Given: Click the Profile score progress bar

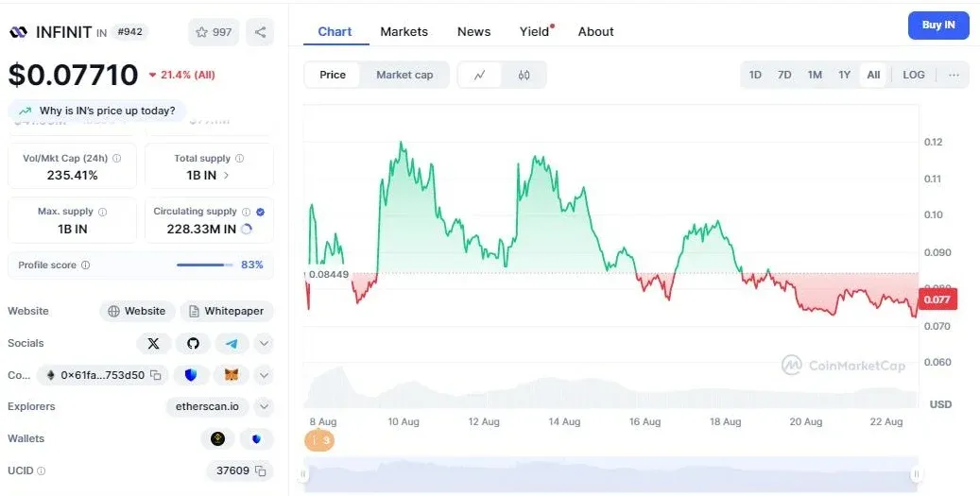Looking at the screenshot, I should click(x=204, y=265).
